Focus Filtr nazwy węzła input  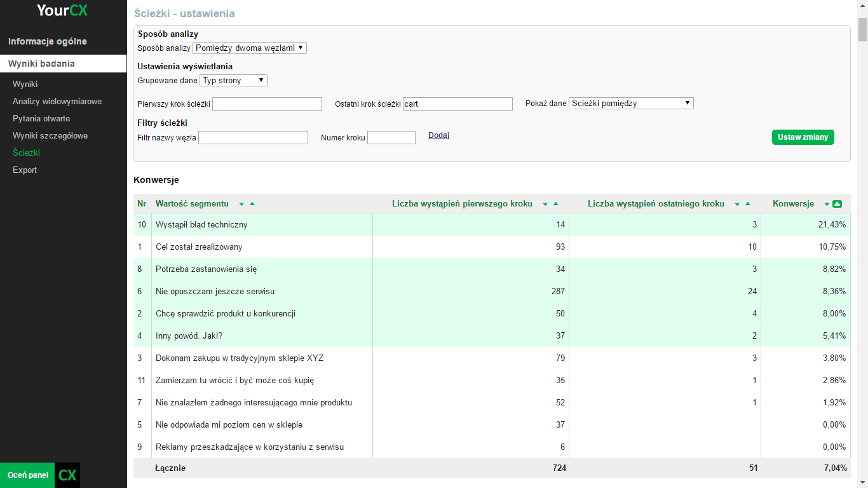pos(253,137)
